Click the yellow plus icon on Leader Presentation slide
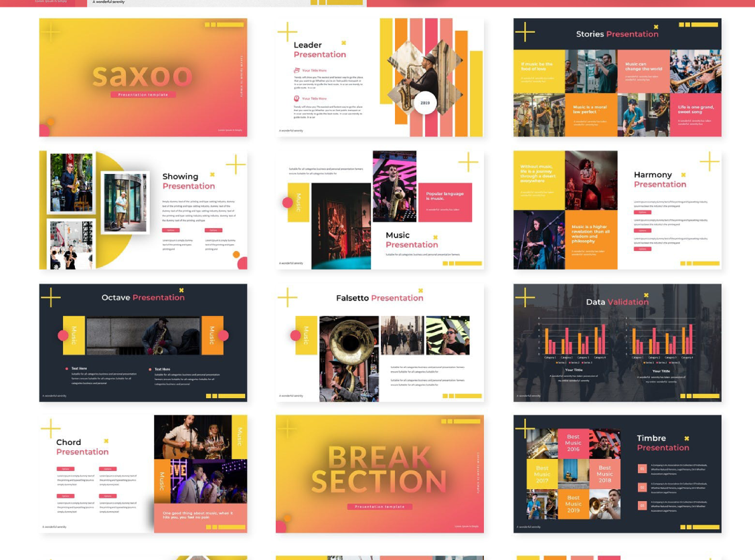 pos(287,31)
